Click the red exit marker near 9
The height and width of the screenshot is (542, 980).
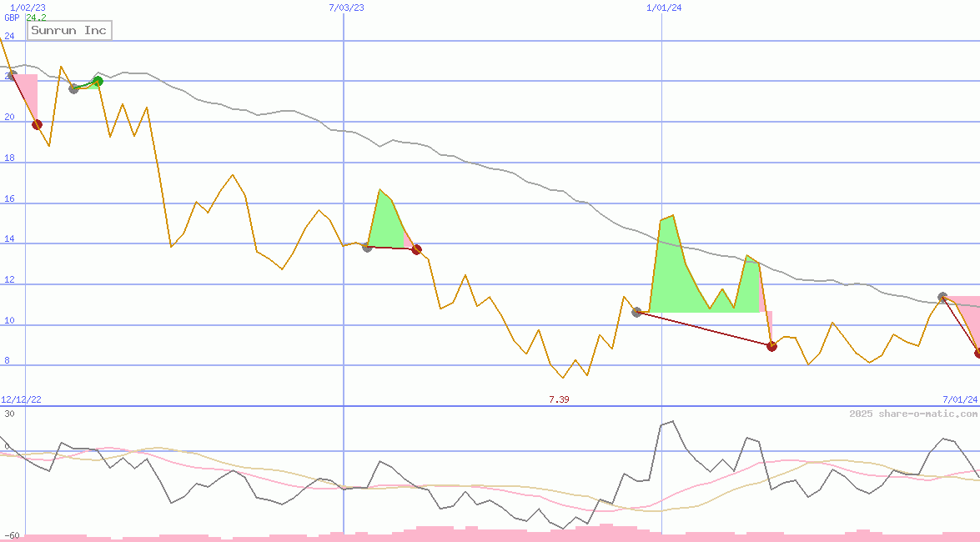[771, 346]
